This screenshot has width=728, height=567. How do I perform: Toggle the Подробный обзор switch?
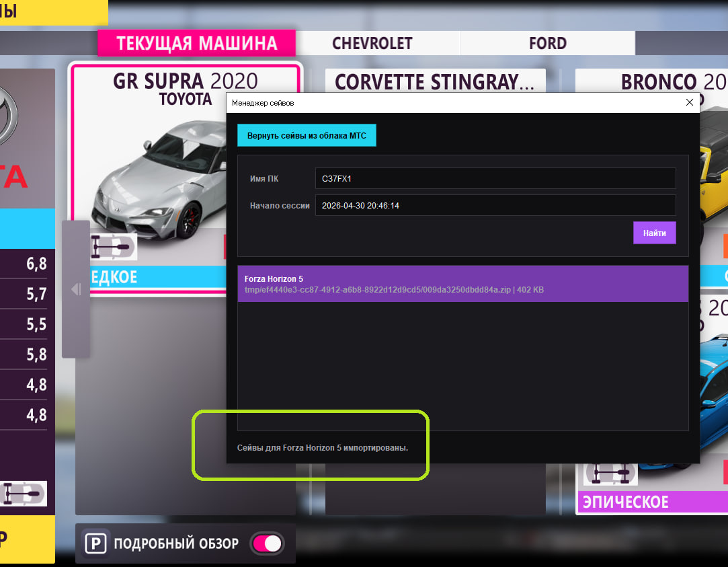click(x=268, y=543)
